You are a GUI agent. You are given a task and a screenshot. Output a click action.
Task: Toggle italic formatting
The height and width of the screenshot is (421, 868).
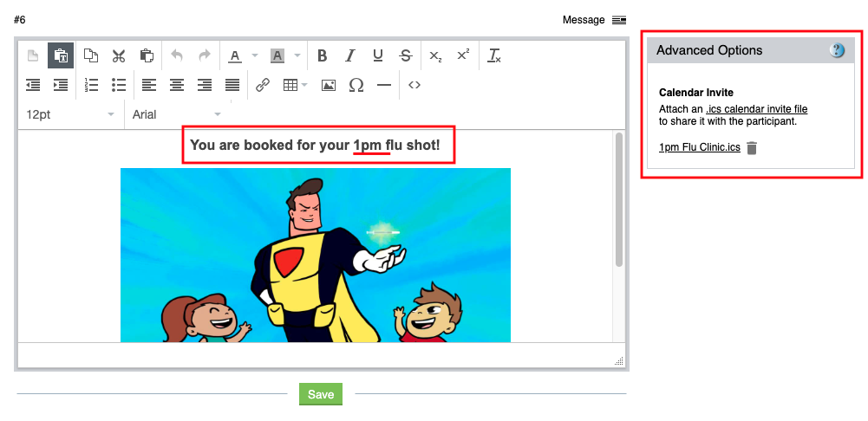click(349, 56)
